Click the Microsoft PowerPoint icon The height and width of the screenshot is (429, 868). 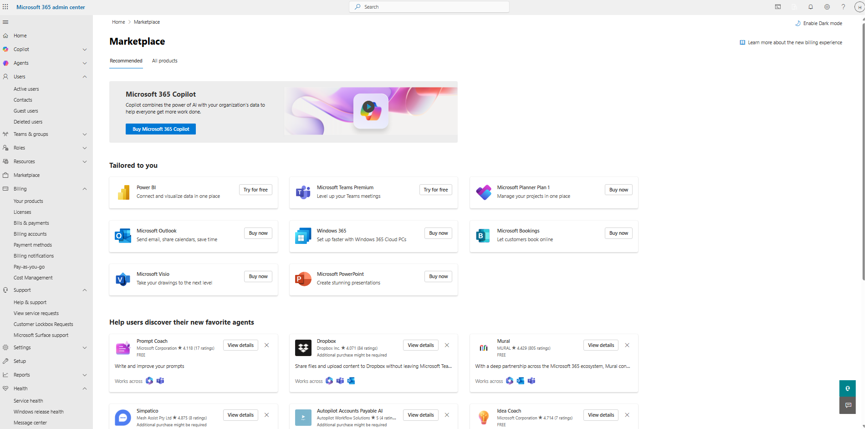pos(303,279)
